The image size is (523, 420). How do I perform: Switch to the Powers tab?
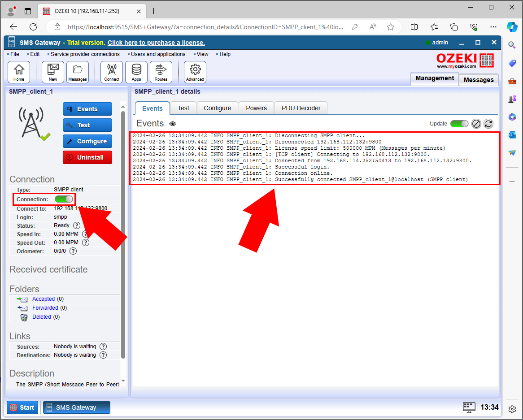pyautogui.click(x=256, y=108)
